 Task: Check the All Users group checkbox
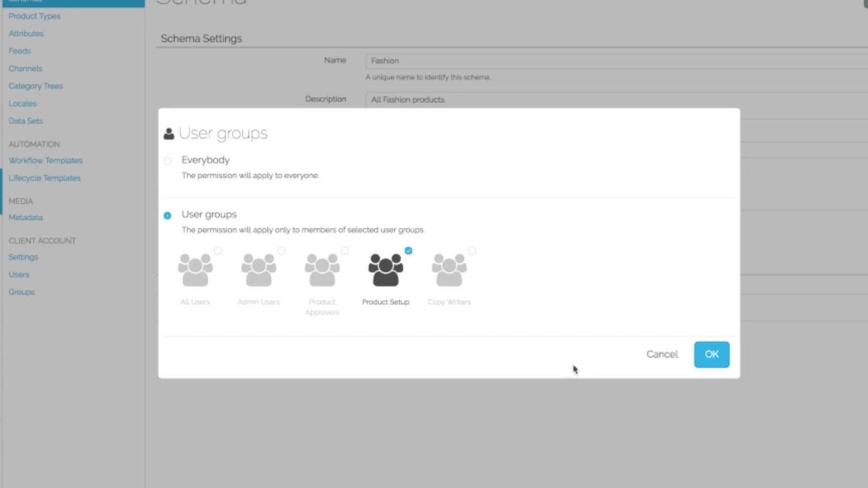tap(219, 251)
